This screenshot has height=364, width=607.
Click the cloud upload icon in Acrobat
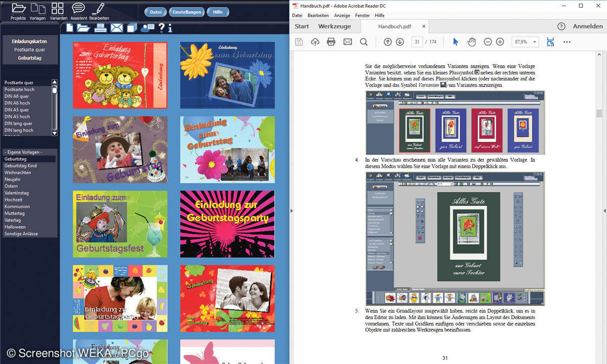[x=315, y=42]
